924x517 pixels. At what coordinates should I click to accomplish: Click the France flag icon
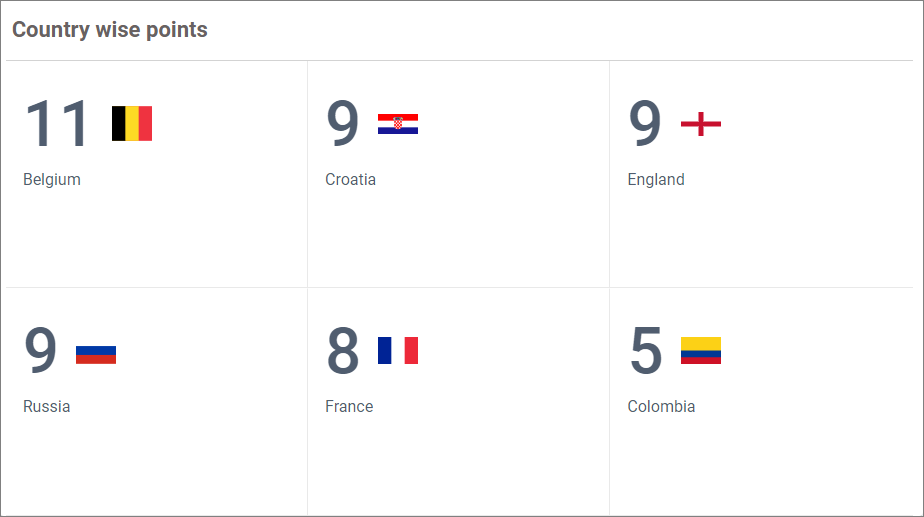coord(397,351)
